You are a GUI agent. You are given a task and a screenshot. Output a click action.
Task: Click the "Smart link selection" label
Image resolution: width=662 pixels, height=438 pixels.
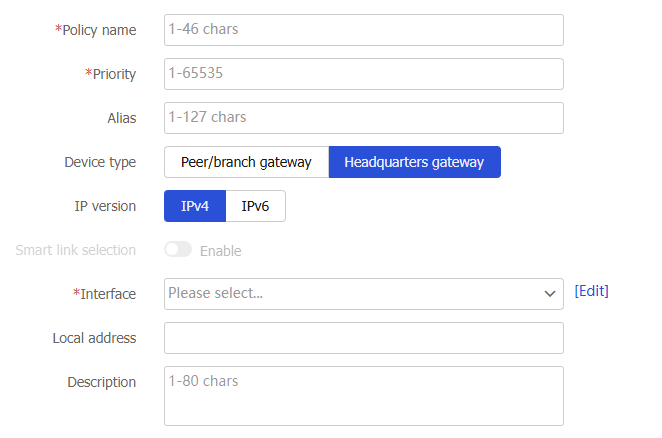(76, 250)
